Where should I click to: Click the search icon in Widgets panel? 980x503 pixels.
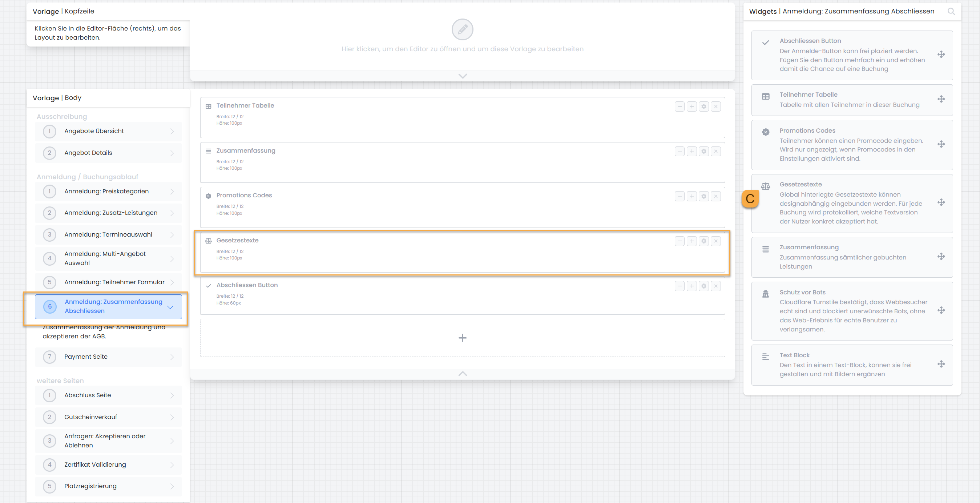click(951, 11)
